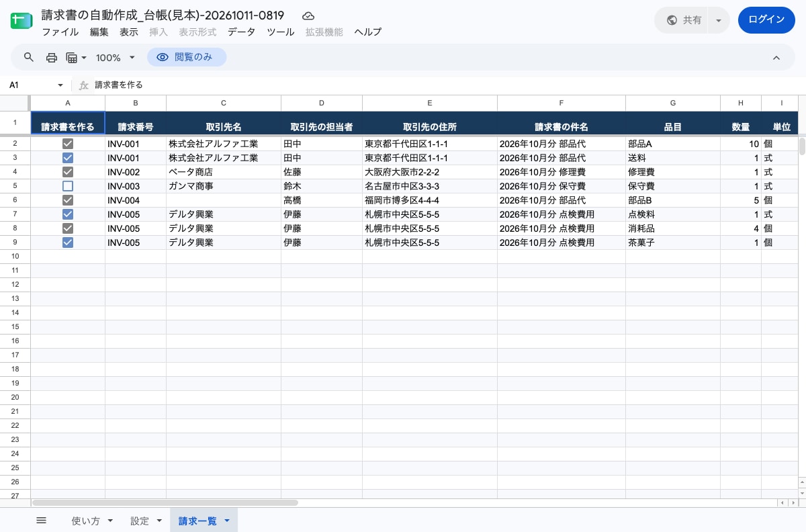Collapse the toolbar with the up chevron
Screen dimensions: 806x532
(x=776, y=58)
